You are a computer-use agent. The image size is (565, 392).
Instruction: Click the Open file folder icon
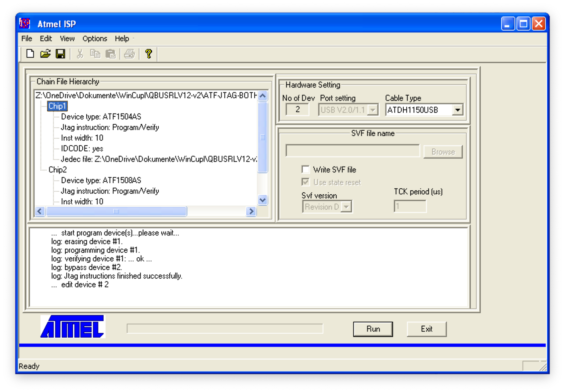pos(45,54)
